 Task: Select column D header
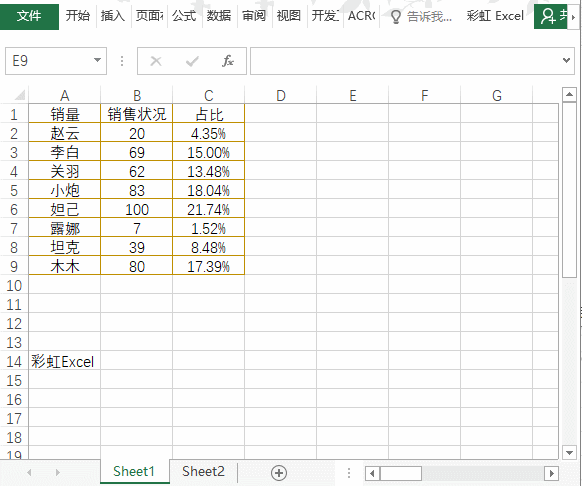pos(281,95)
